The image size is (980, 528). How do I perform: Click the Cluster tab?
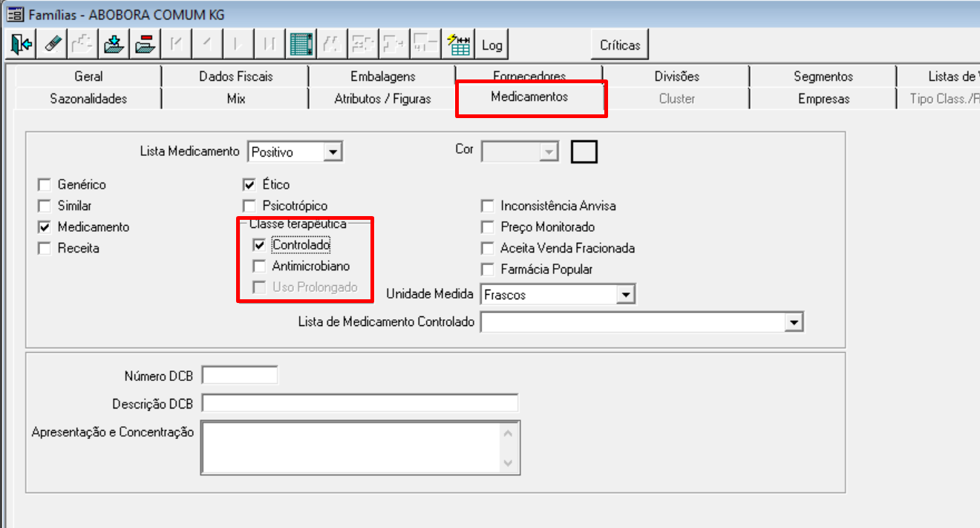[x=676, y=99]
